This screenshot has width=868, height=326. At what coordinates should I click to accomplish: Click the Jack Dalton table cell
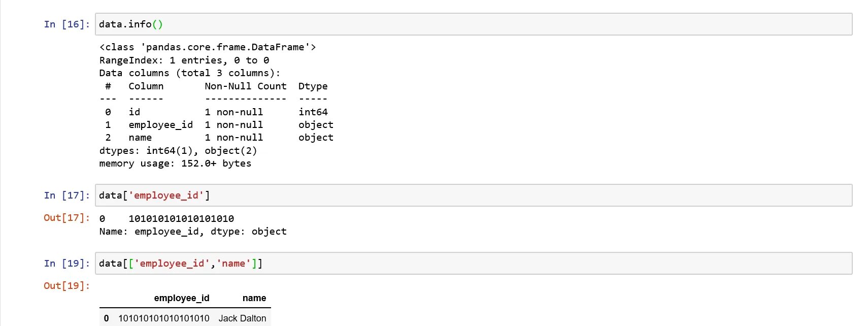click(x=242, y=318)
